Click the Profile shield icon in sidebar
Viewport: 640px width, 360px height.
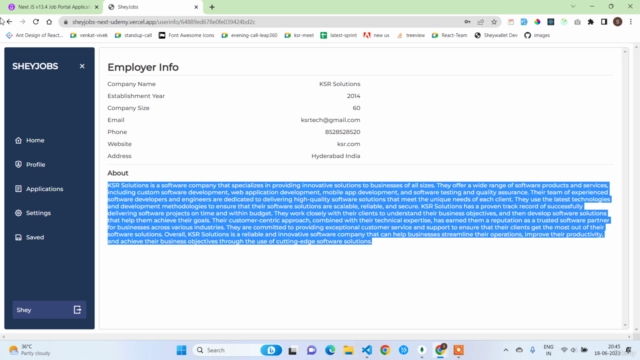click(x=18, y=164)
